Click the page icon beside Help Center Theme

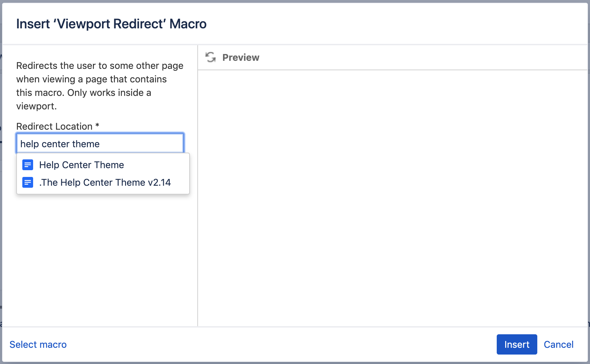tap(28, 165)
